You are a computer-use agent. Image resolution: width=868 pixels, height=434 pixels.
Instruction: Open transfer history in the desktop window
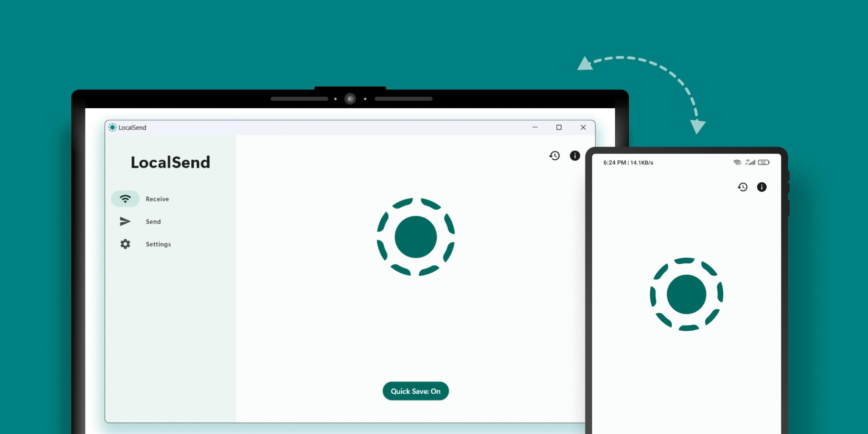click(555, 156)
